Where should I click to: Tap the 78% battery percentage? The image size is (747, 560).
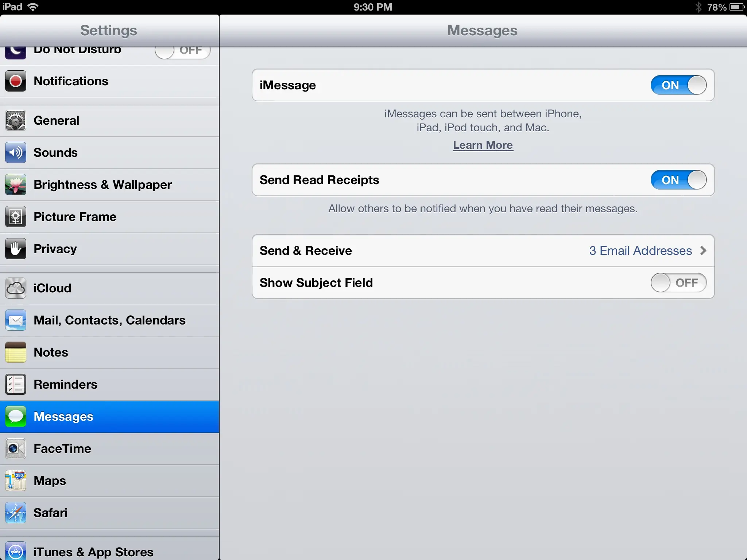(716, 7)
